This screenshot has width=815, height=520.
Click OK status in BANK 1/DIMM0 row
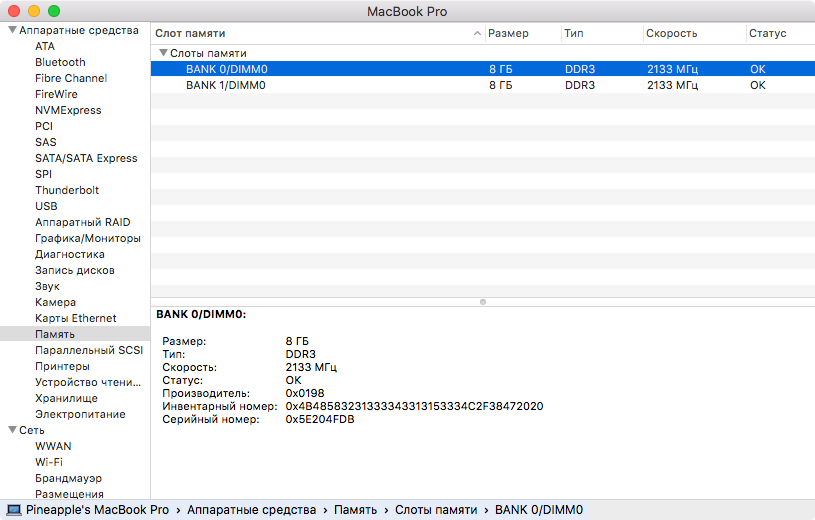[x=758, y=85]
